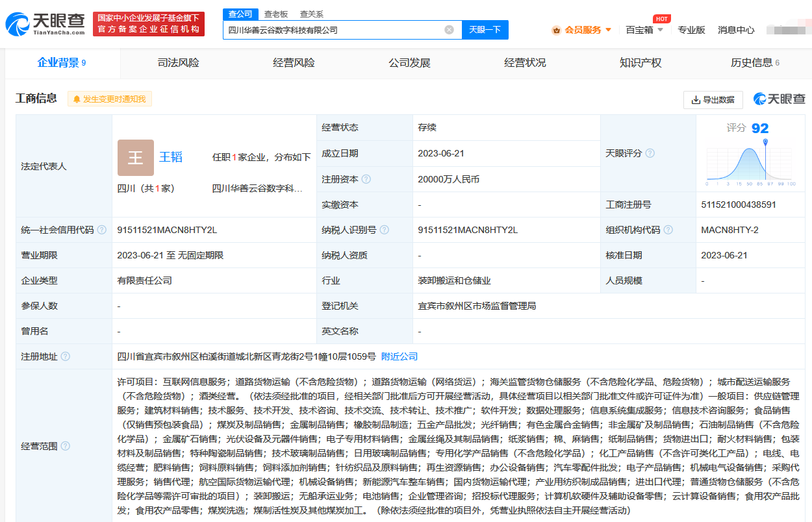Clear the search box with X icon
This screenshot has height=522, width=812.
click(449, 30)
